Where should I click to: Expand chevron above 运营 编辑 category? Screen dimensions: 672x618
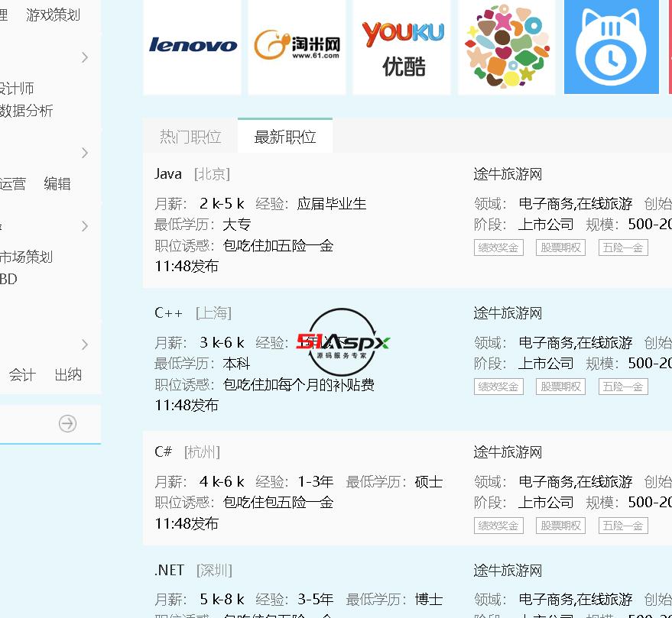pyautogui.click(x=85, y=153)
